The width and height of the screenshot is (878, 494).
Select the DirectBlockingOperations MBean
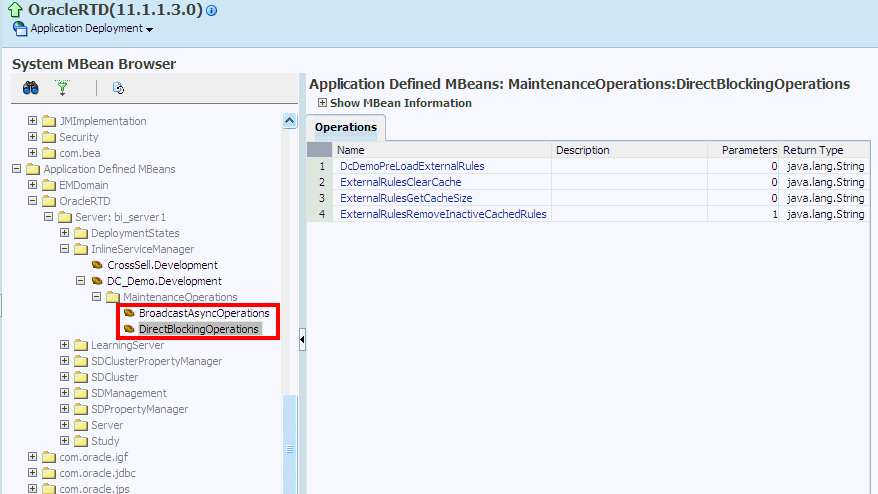pos(199,329)
